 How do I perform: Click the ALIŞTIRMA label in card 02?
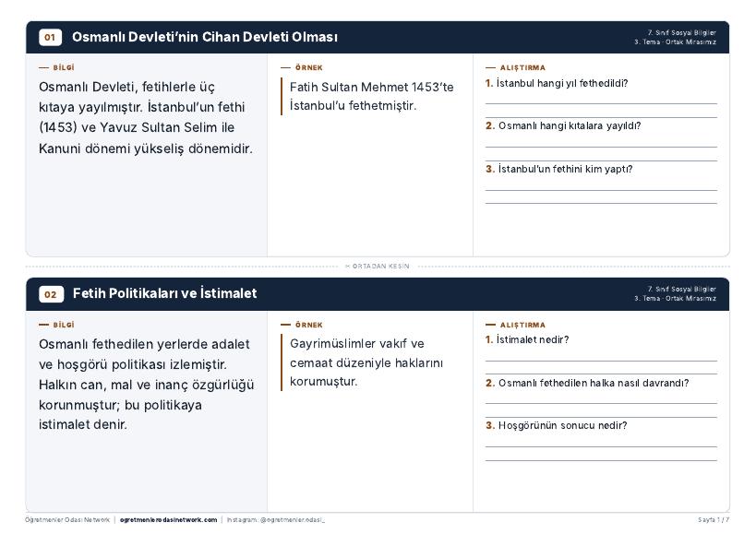(522, 325)
